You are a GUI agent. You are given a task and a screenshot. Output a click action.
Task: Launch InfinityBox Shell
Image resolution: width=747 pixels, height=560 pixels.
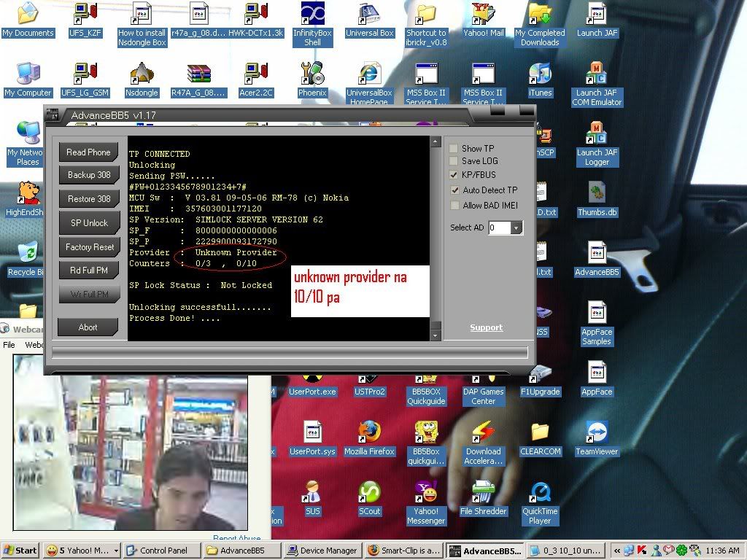pyautogui.click(x=312, y=24)
